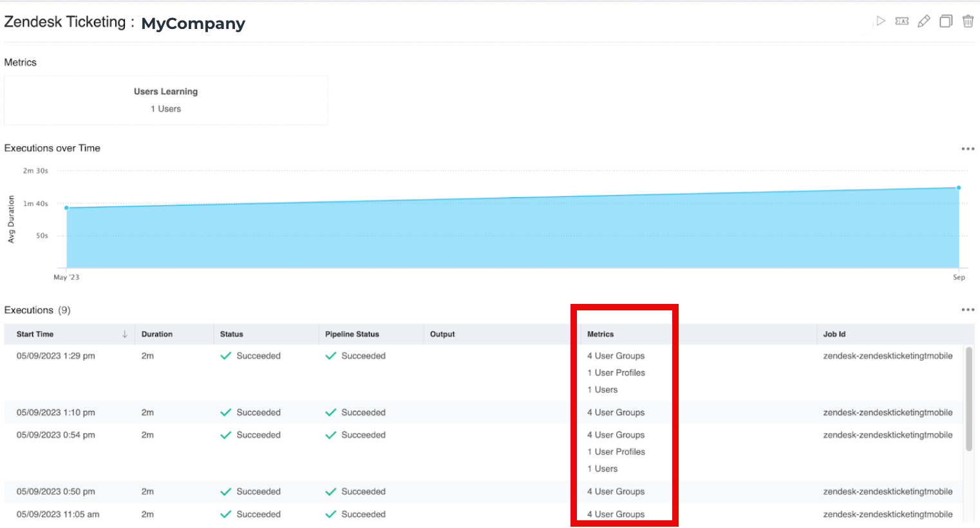Click Pipeline Status checkmark in 11:05 am row
Screen dimensions: 980x528
[331, 514]
